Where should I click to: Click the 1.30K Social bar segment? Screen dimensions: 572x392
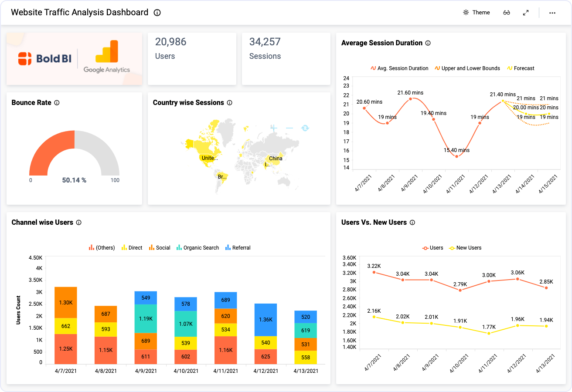coord(66,303)
